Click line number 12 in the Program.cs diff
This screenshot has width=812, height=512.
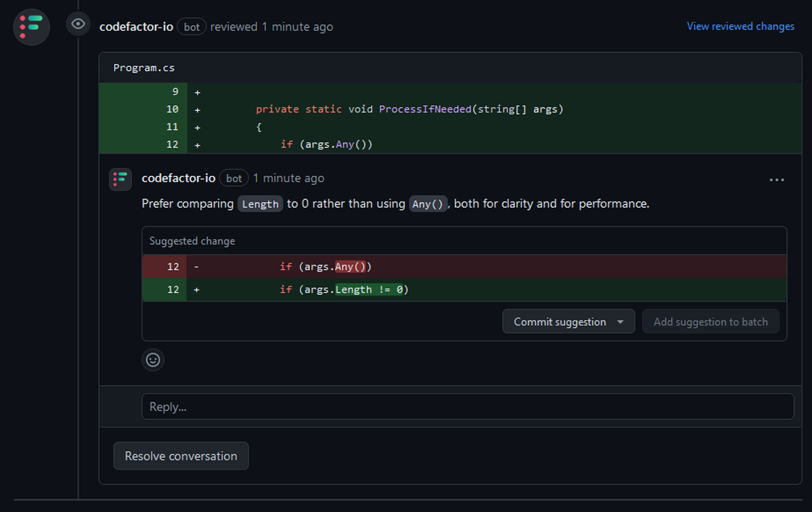click(173, 144)
